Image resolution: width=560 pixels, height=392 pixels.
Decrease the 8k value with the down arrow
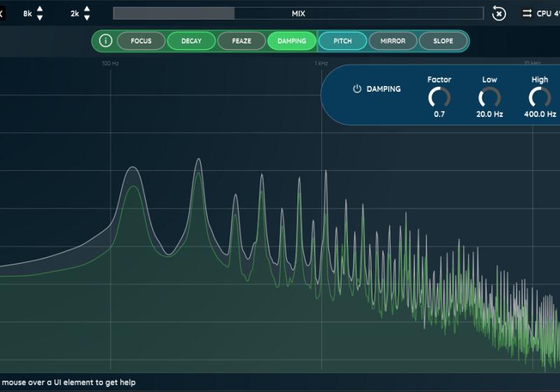40,17
